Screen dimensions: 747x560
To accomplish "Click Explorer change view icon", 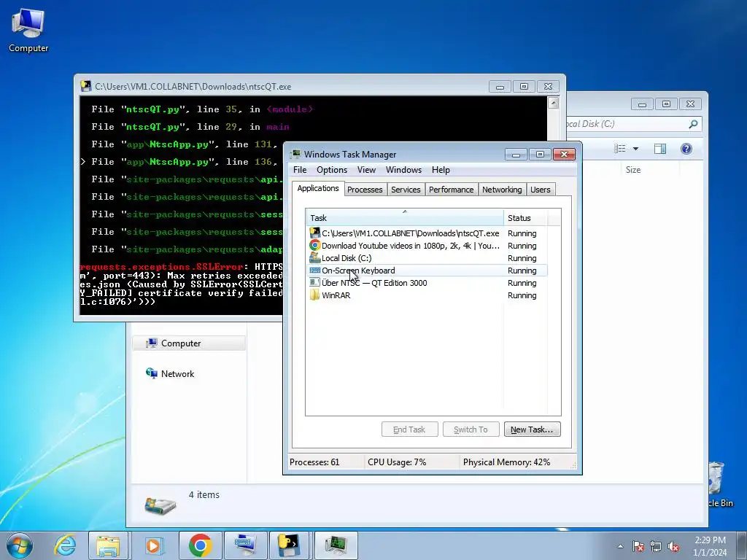I will [620, 149].
